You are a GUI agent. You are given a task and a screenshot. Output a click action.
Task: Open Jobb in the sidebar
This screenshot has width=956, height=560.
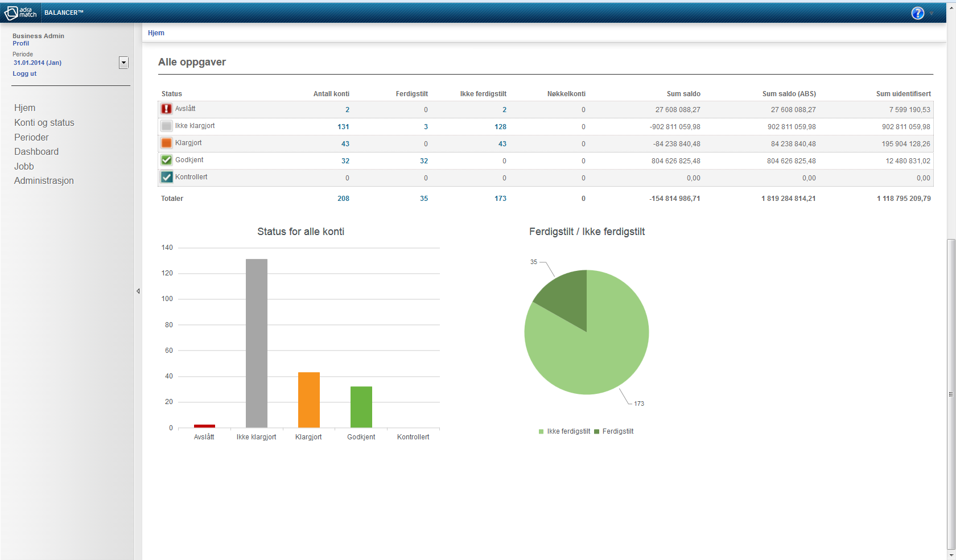pos(24,167)
